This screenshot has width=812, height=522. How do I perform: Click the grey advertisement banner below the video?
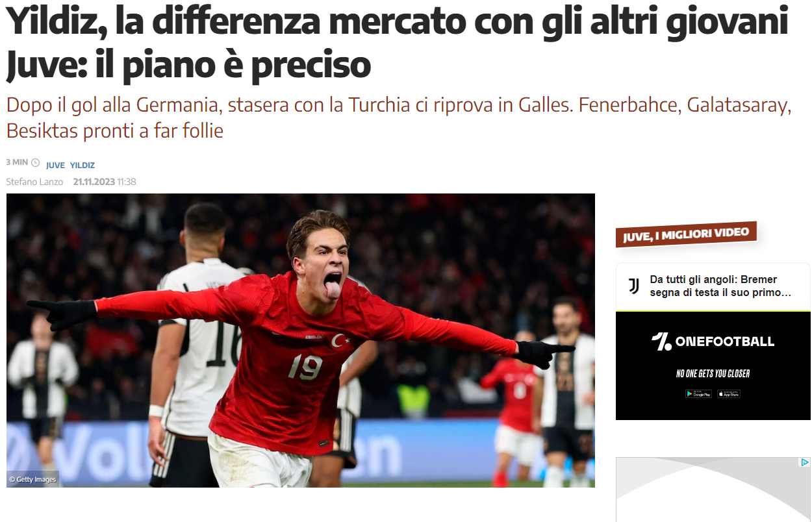point(713,490)
